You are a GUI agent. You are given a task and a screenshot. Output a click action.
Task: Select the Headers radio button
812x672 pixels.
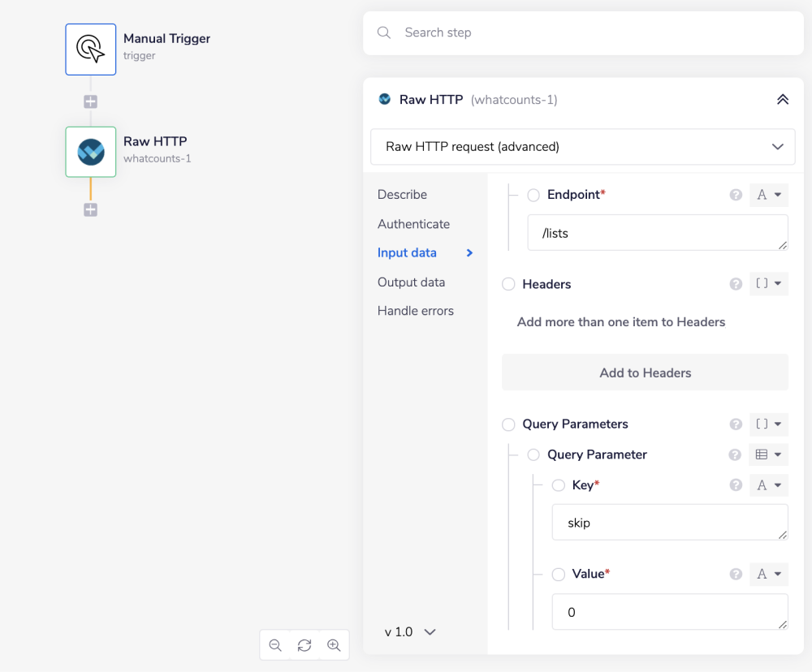(508, 284)
